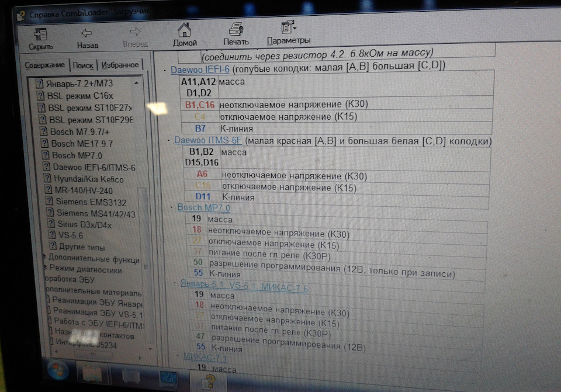Open the oscilloscope app on taskbar
This screenshot has height=392, width=561.
(x=168, y=380)
